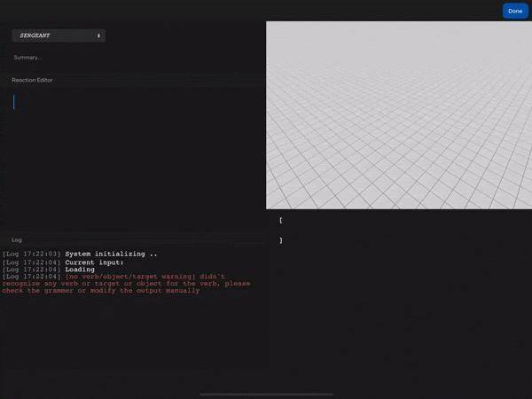Click the dropdown's up-down arrow indicator

(x=98, y=35)
